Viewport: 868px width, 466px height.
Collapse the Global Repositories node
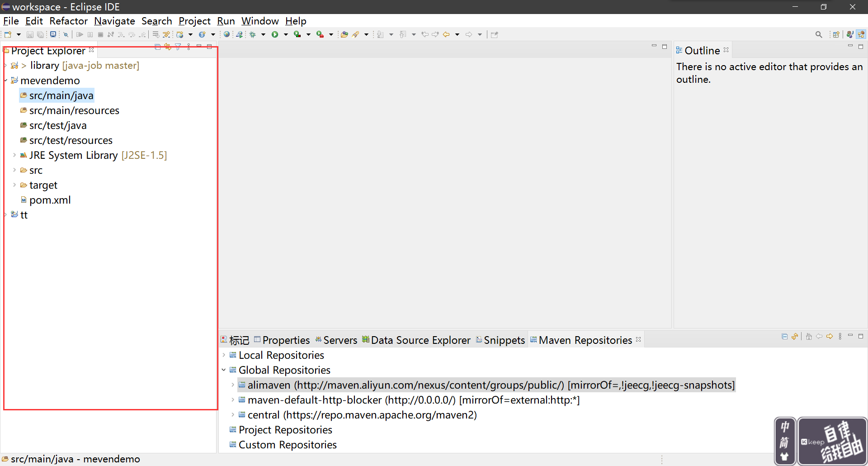pyautogui.click(x=224, y=370)
